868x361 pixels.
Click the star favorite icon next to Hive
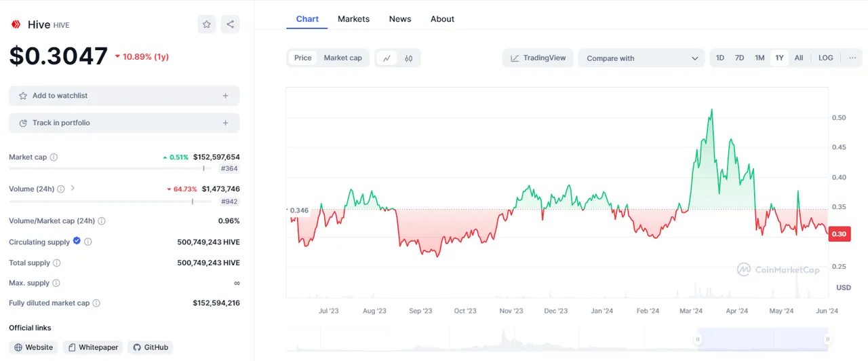[x=207, y=24]
